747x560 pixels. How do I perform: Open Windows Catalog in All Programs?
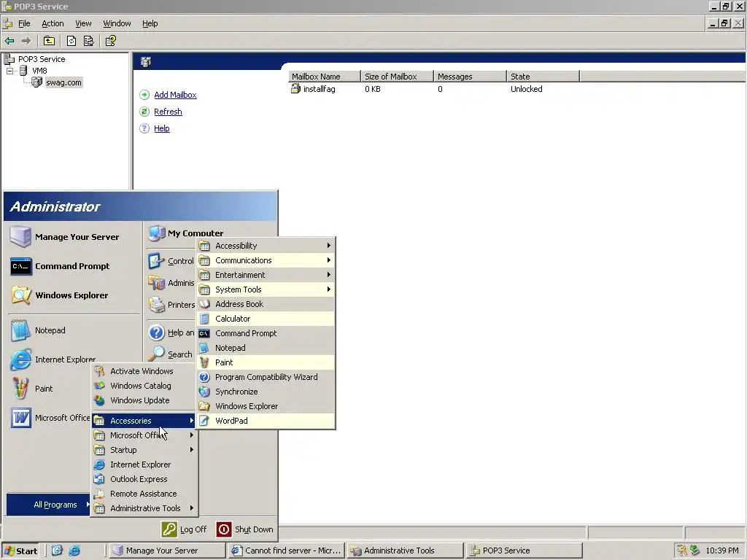coord(144,386)
